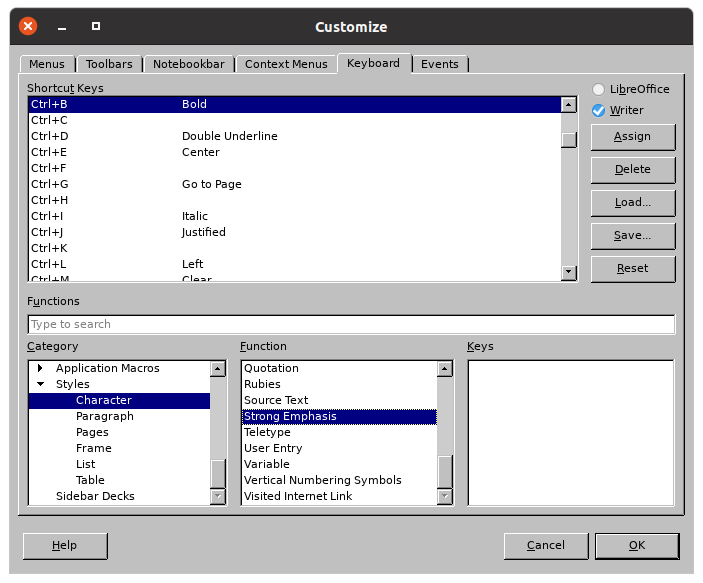Select Ctrl+D Double Underline row

coord(295,136)
